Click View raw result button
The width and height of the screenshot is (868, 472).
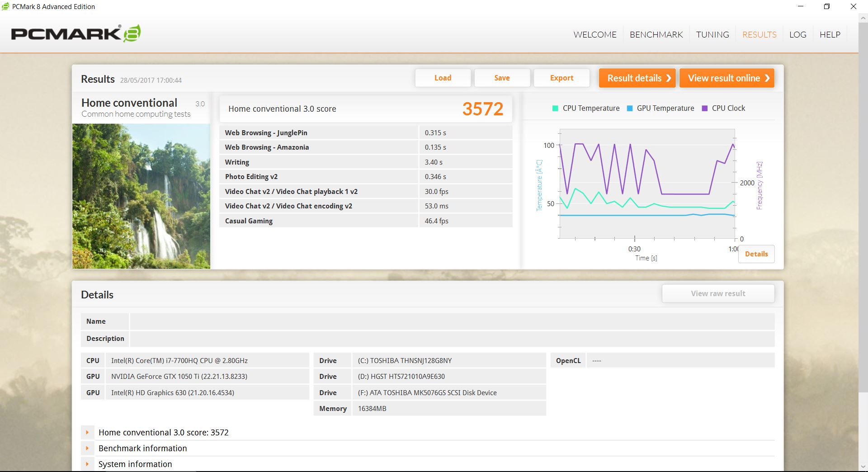tap(718, 293)
